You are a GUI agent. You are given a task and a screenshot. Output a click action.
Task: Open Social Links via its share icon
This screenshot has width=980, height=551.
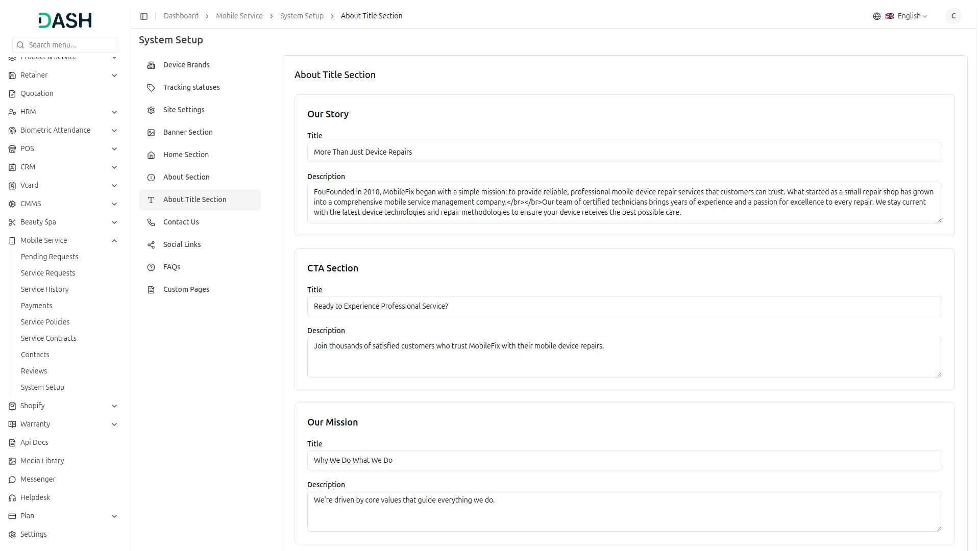(x=151, y=244)
